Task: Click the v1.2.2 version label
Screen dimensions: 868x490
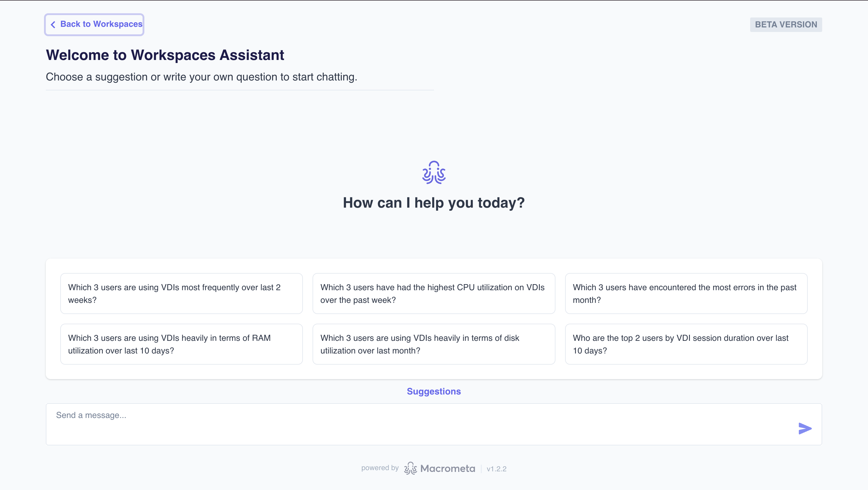Action: [x=497, y=468]
